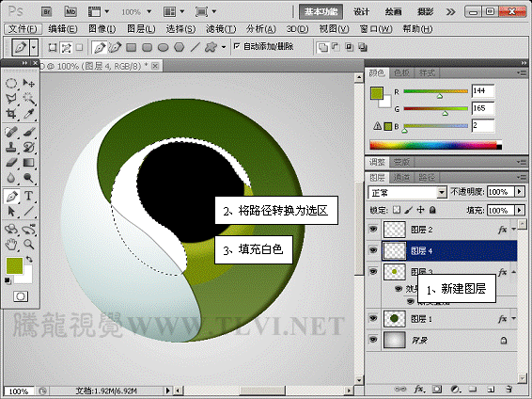Select the Polygonal Lasso tool
This screenshot has width=532, height=399.
[11, 99]
